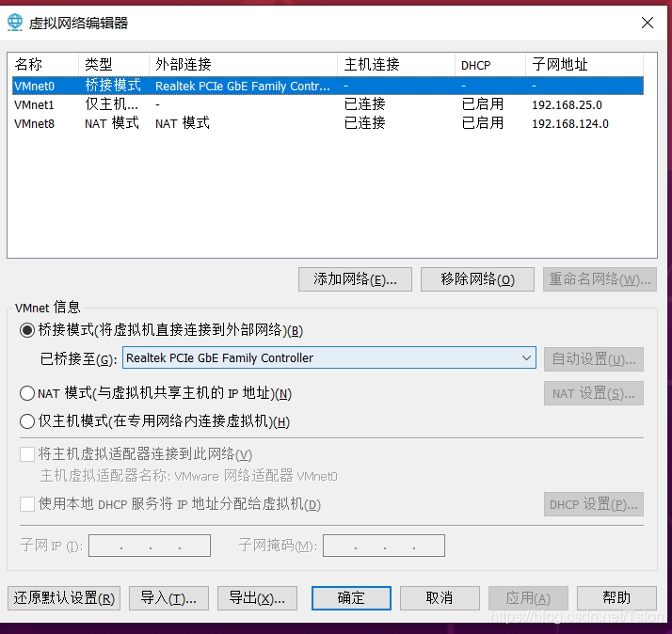
Task: Click the 取消 button
Action: point(440,598)
